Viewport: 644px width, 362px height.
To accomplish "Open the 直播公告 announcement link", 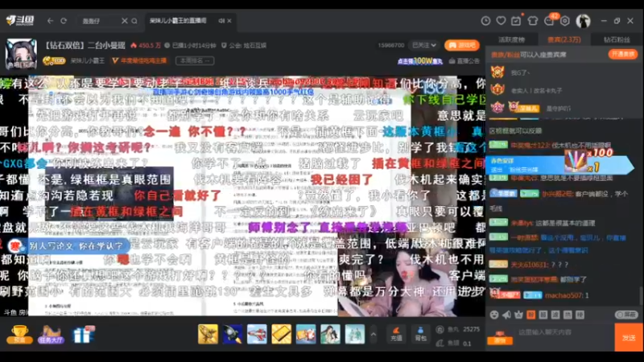I will pos(464,61).
